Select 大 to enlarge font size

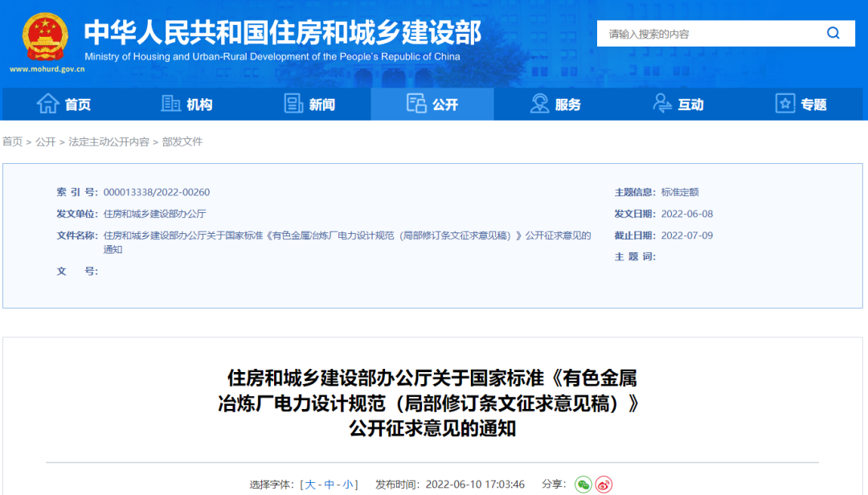311,484
